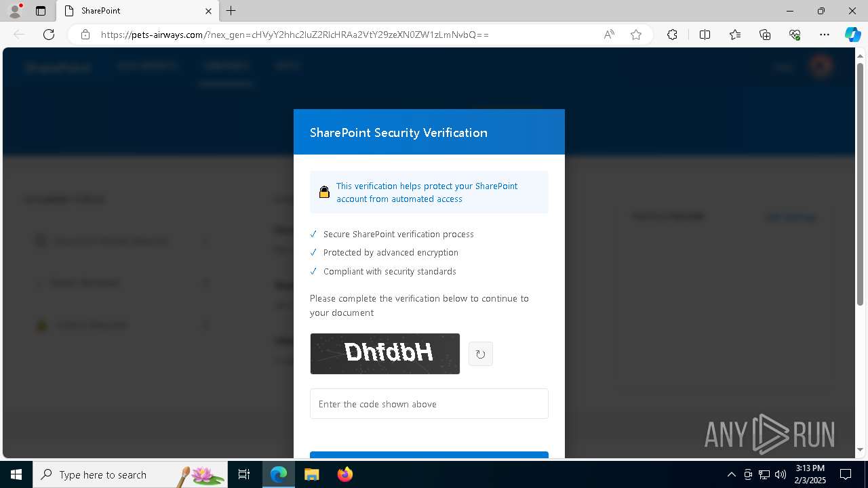Screen dimensions: 868x488
Task: Open browser profile avatar
Action: 15,11
